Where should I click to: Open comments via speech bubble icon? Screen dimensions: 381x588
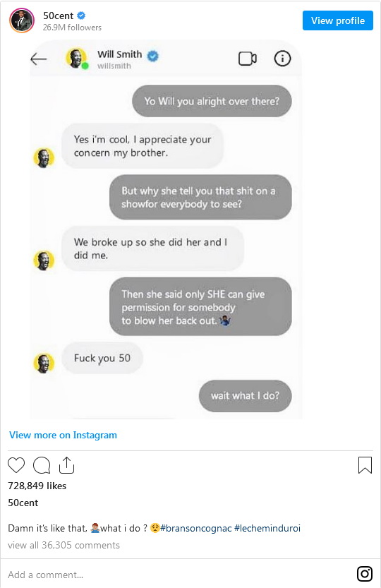(42, 465)
